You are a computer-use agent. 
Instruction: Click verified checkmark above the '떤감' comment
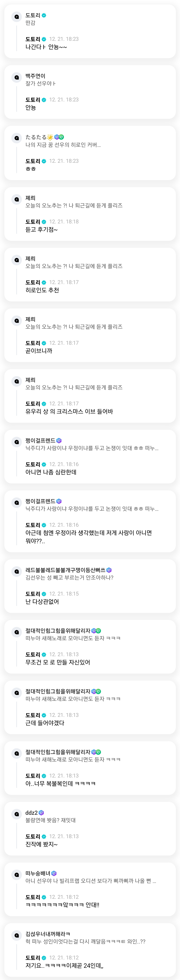44,15
